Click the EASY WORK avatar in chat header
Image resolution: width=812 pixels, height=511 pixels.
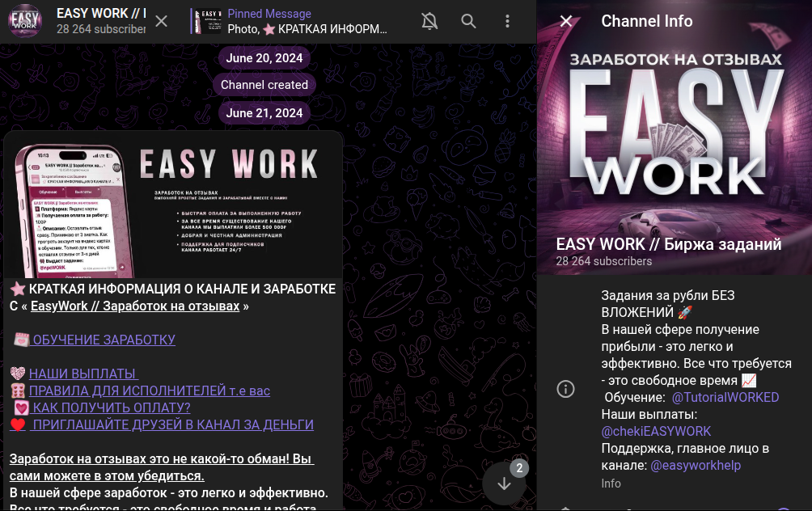[25, 21]
